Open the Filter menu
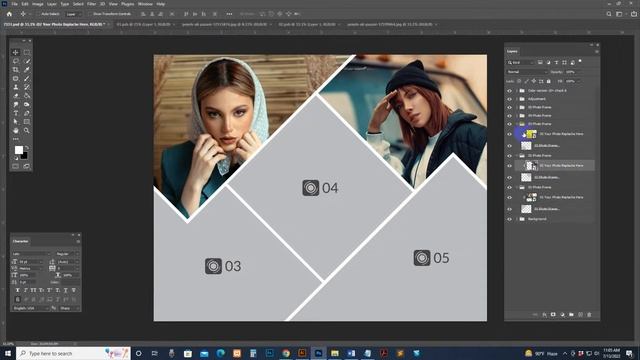Screen dimensions: 640x360 point(91,4)
